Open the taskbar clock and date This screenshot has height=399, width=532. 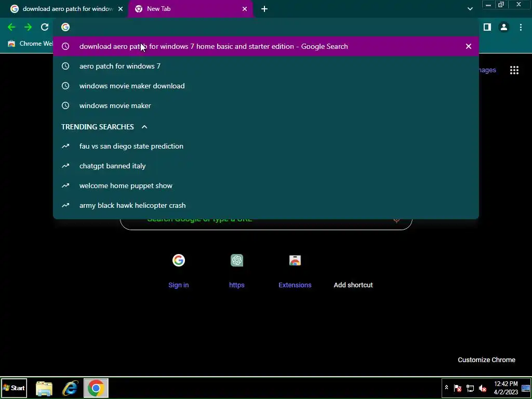[506, 388]
